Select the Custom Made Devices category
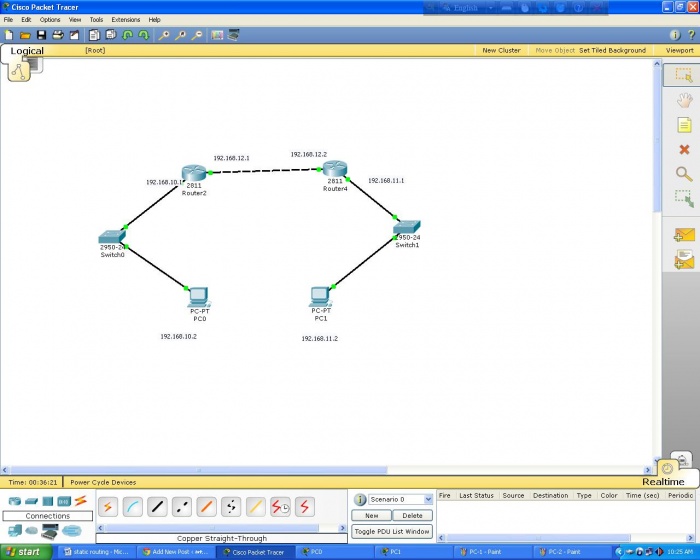 point(50,531)
